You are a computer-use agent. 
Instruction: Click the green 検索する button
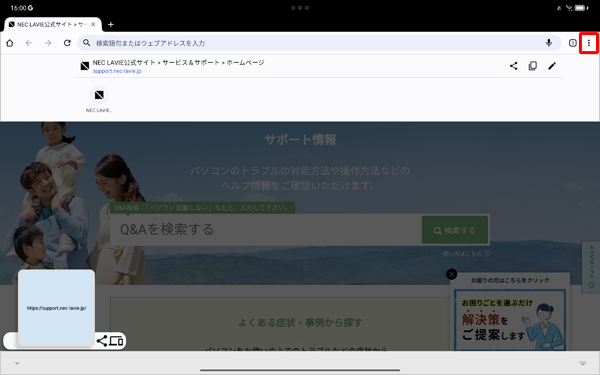(x=455, y=230)
